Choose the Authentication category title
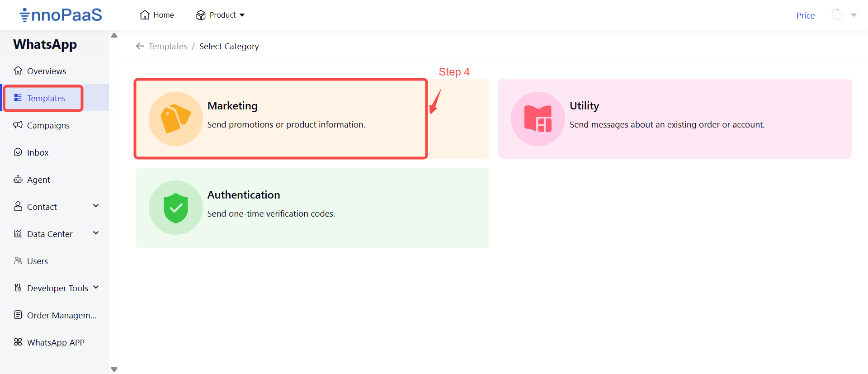 [x=244, y=195]
